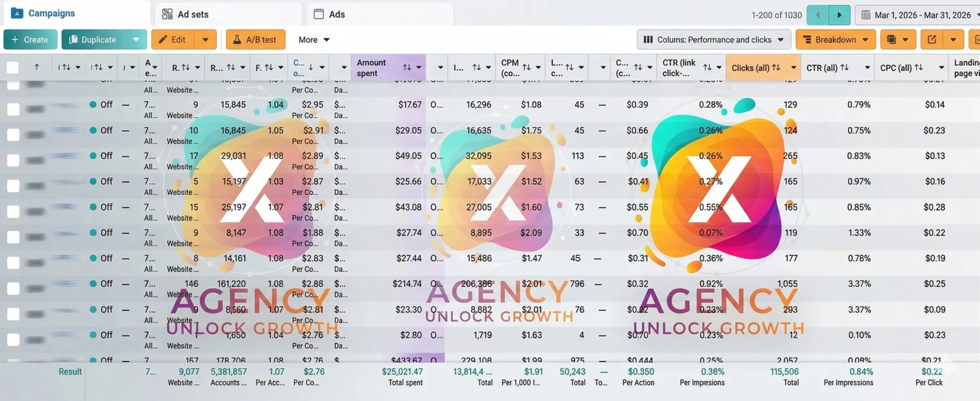Click the columns icon in column selector
The image size is (980, 401).
tap(648, 40)
